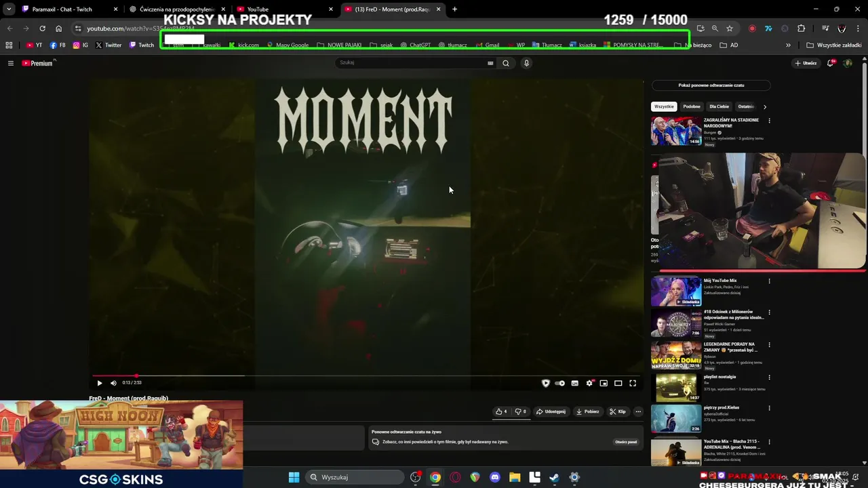The height and width of the screenshot is (488, 868).
Task: Select the Wszystkie filter chip
Action: tap(664, 106)
